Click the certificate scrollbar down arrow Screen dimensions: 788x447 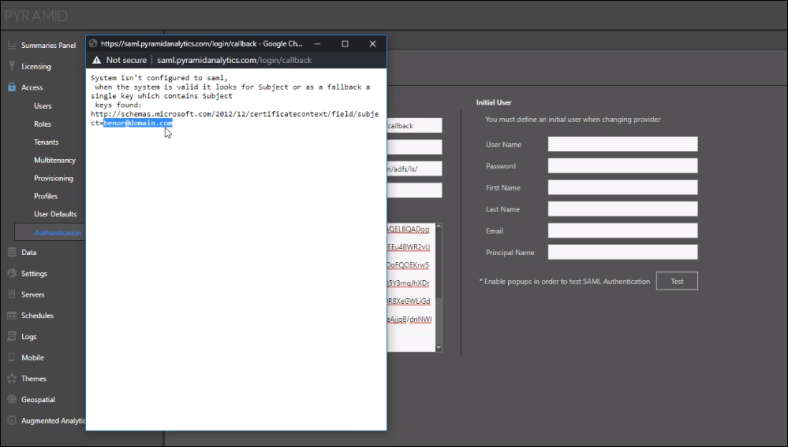point(439,347)
